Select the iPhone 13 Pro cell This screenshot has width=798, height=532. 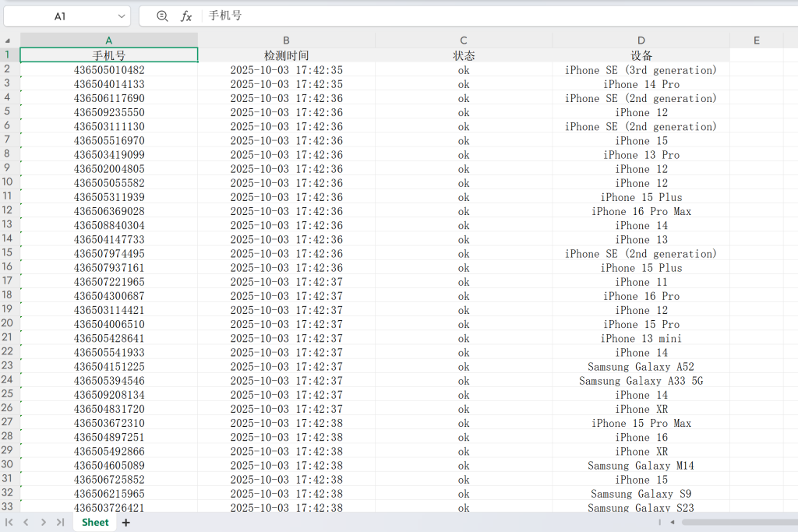(641, 155)
